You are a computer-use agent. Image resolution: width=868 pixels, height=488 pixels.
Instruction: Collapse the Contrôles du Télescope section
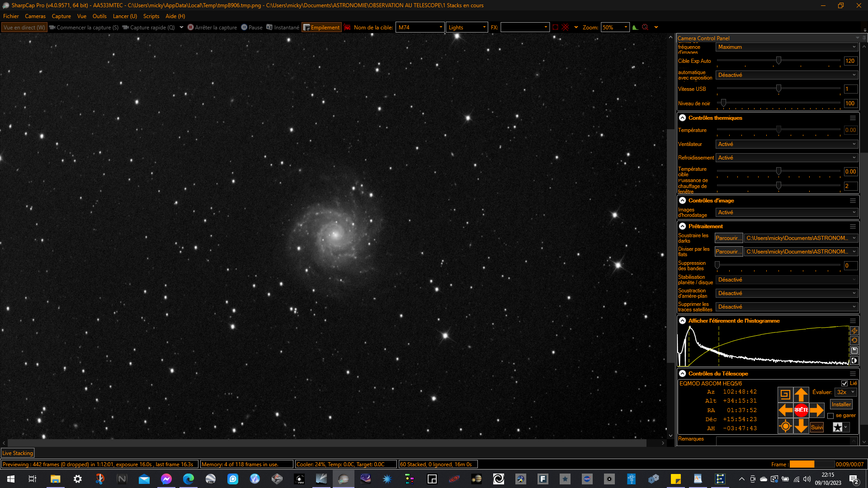682,374
